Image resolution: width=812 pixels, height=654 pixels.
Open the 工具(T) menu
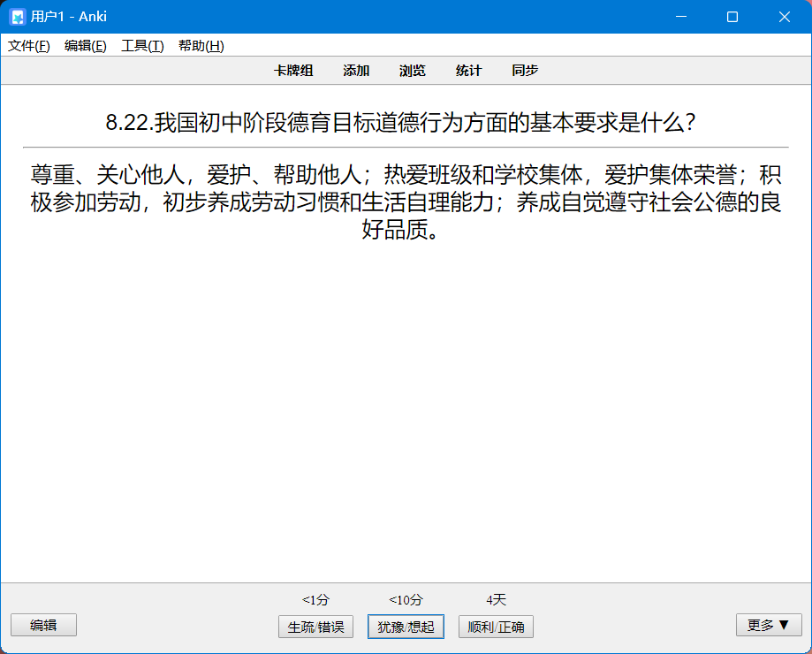click(x=142, y=46)
